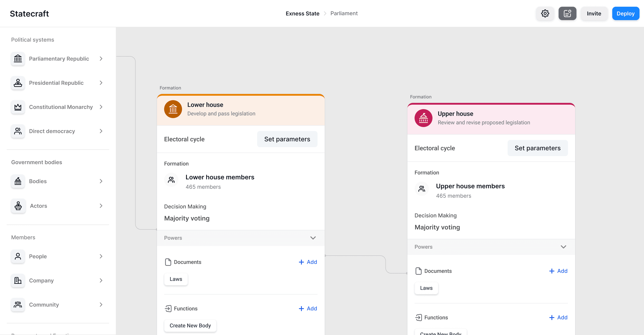Image resolution: width=644 pixels, height=335 pixels.
Task: Click the Presidential Republic podium icon
Action: pyautogui.click(x=18, y=83)
